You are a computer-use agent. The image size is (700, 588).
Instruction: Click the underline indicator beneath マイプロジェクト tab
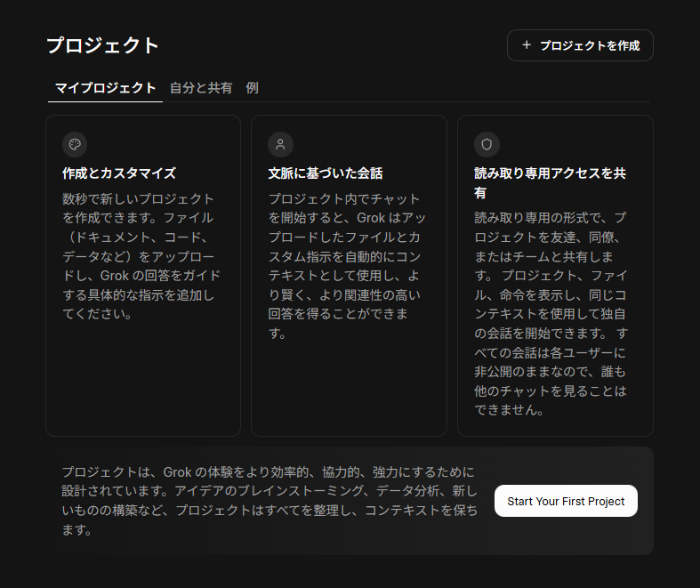105,101
